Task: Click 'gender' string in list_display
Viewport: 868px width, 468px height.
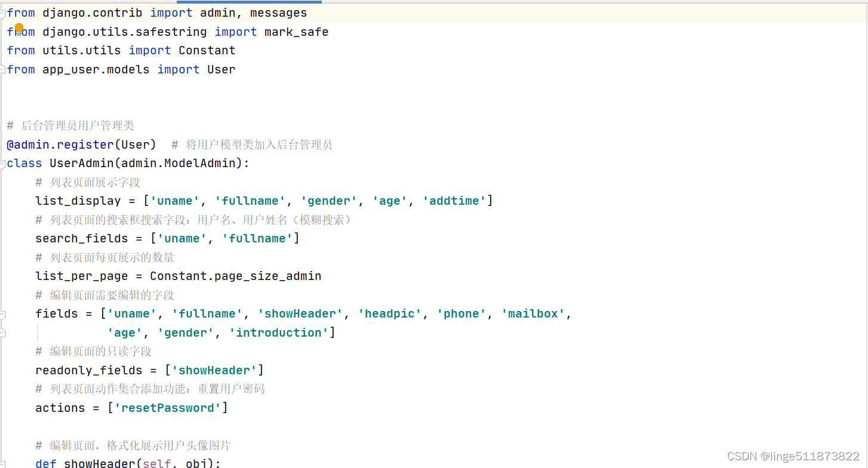Action: coord(329,201)
